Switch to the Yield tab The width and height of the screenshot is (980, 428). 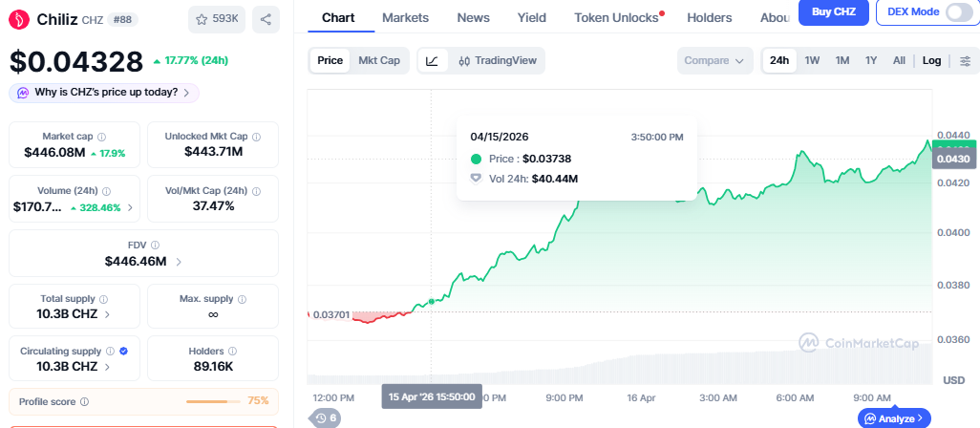point(532,17)
